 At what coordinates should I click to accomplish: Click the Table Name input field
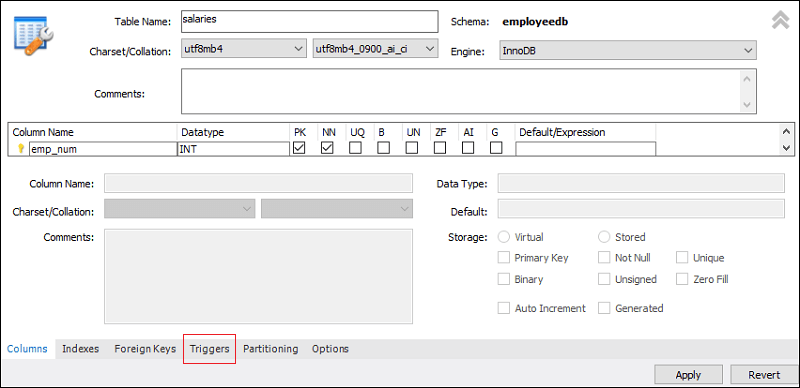click(x=310, y=21)
